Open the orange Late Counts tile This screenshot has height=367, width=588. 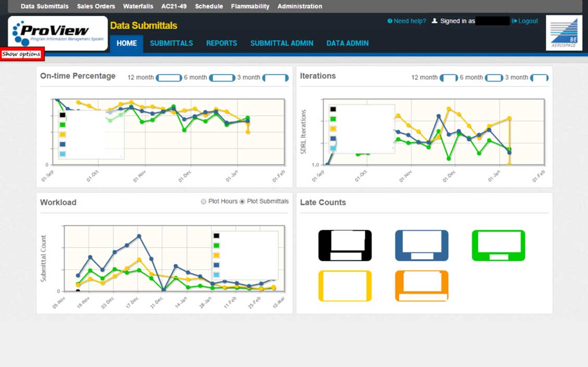[422, 286]
